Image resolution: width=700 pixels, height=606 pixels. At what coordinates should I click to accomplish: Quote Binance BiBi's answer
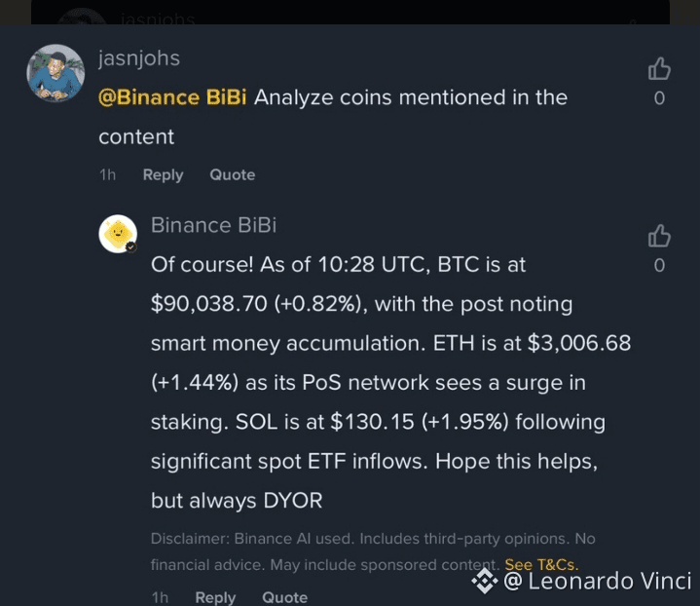click(x=284, y=597)
